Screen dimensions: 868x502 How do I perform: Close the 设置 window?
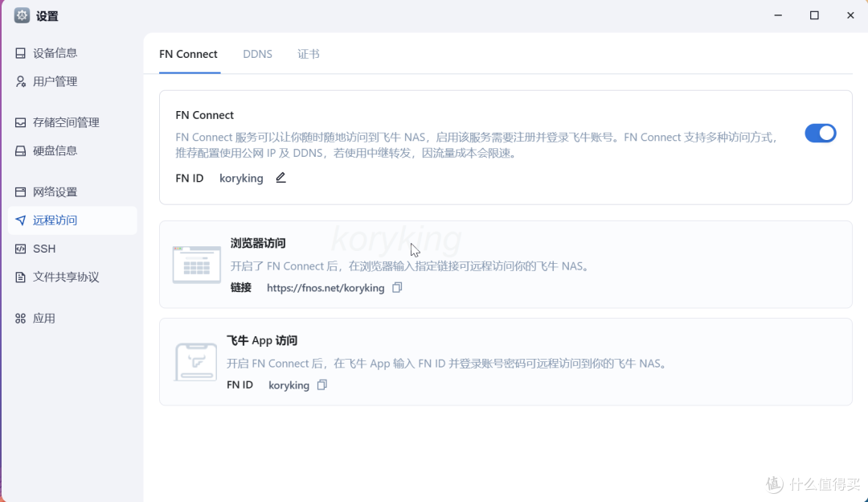click(850, 15)
